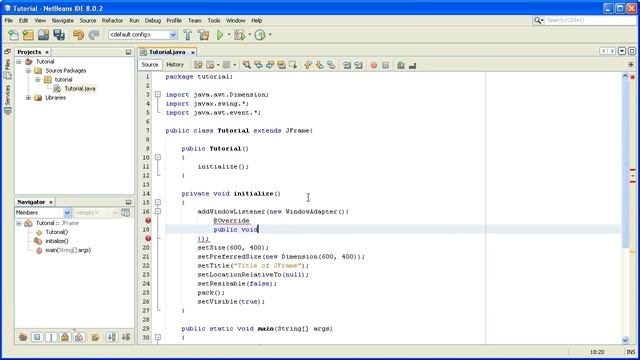Click the Clean and Build Project icon
This screenshot has width=640, height=360.
click(x=203, y=35)
